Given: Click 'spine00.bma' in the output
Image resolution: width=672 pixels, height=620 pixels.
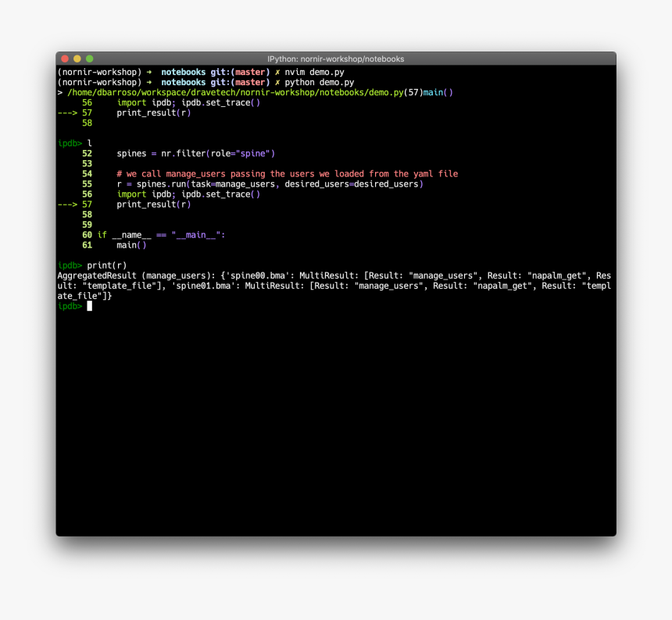Looking at the screenshot, I should tap(258, 276).
